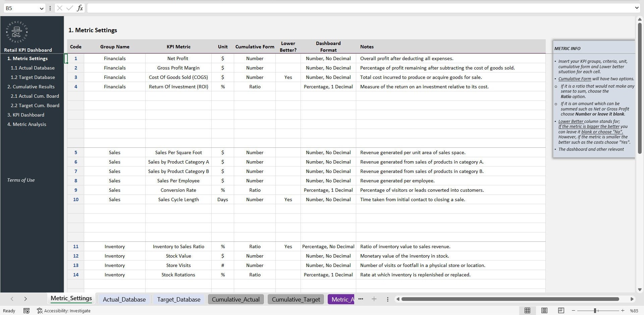
Task: Click Accessibility: Investigate in status bar
Action: click(64, 311)
